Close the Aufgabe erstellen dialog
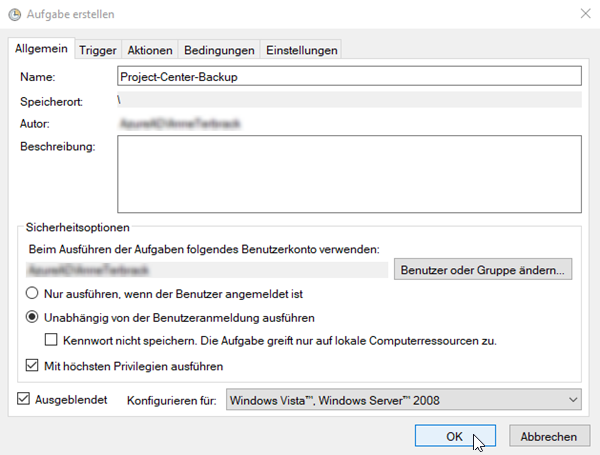 point(583,13)
